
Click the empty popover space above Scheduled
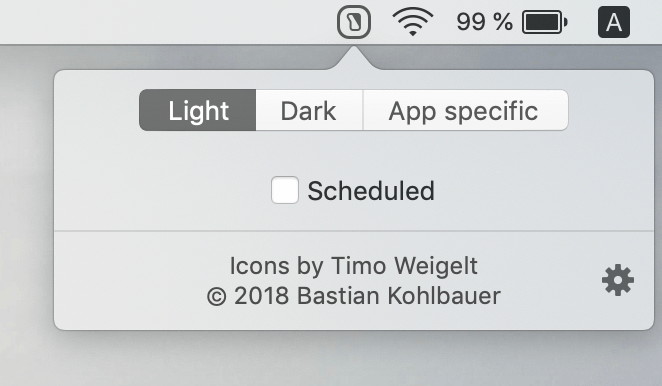click(354, 153)
